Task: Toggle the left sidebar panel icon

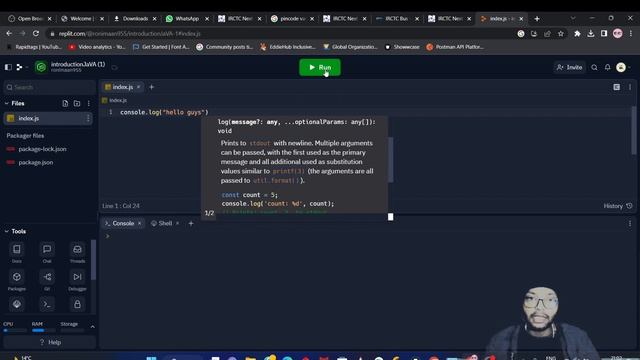Action: pos(8,67)
